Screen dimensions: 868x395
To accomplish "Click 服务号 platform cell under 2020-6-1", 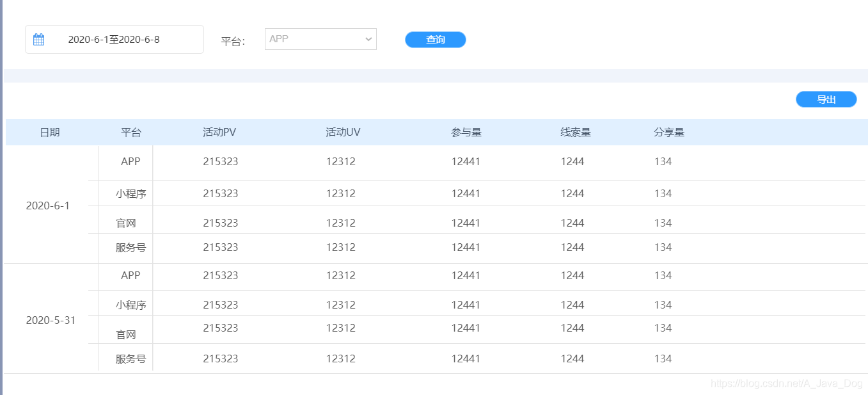I will (131, 248).
